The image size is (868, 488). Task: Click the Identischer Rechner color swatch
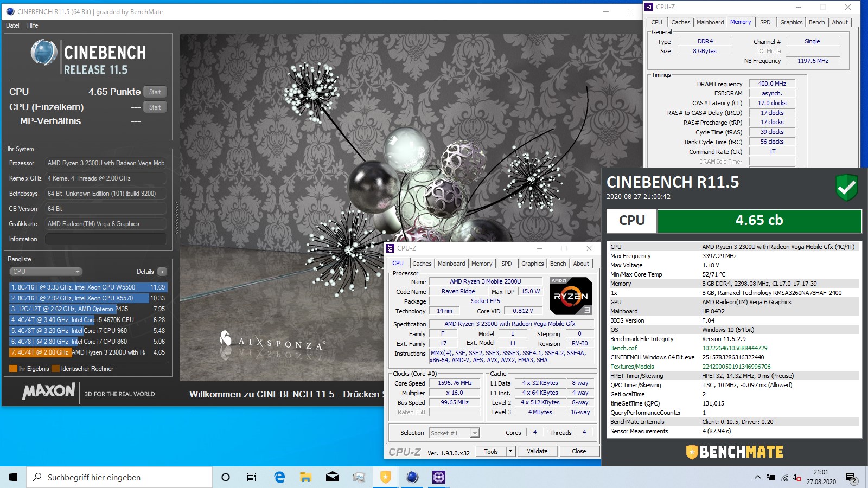(x=55, y=369)
